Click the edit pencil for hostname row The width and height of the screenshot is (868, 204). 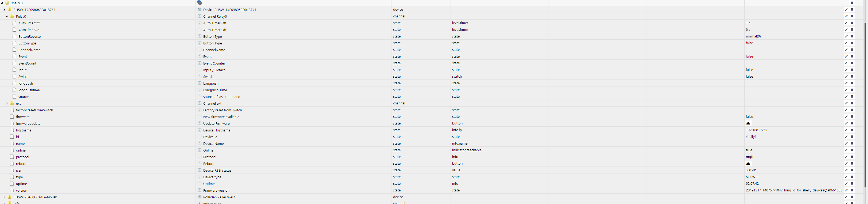pos(846,130)
